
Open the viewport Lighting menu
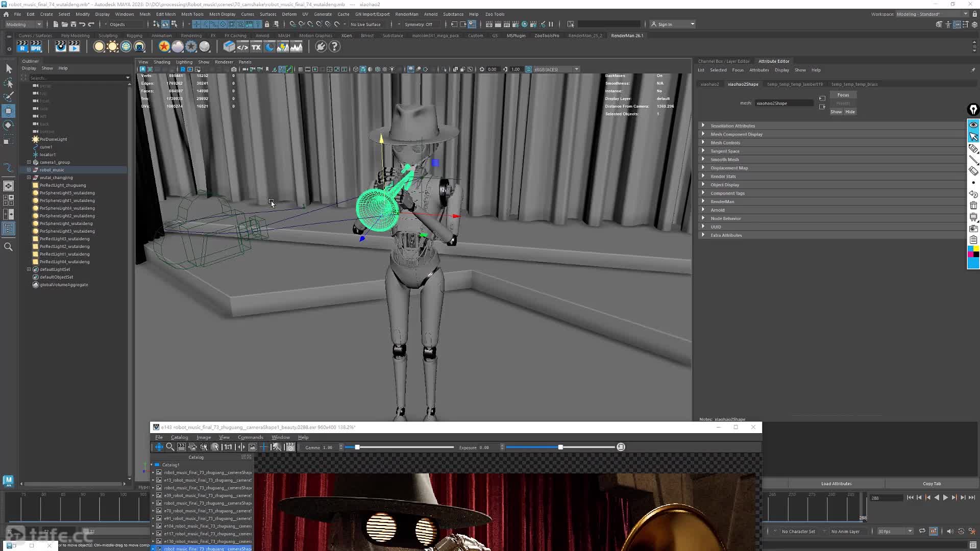click(x=184, y=62)
